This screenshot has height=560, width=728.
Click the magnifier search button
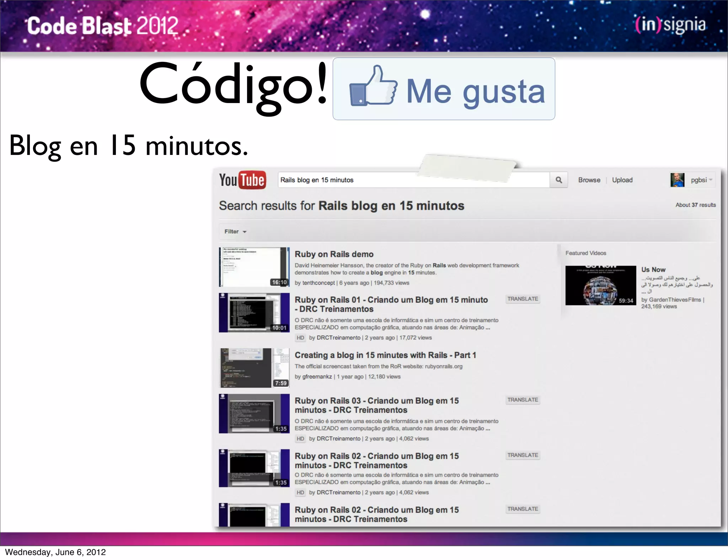pyautogui.click(x=558, y=180)
